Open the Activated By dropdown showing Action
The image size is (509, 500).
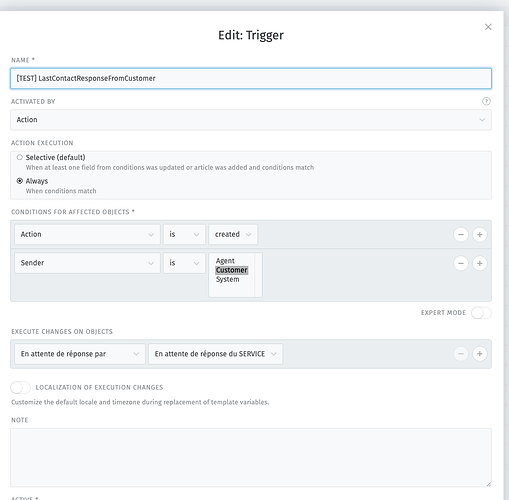click(x=251, y=120)
